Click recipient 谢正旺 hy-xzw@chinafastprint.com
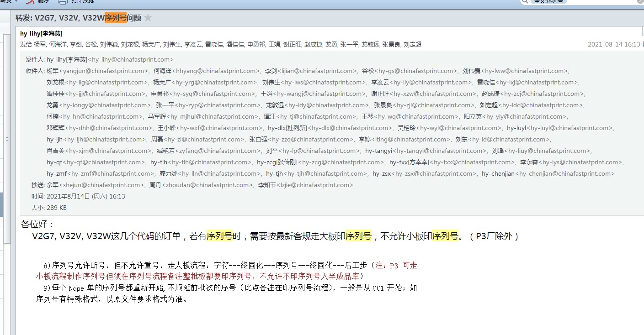 point(424,94)
